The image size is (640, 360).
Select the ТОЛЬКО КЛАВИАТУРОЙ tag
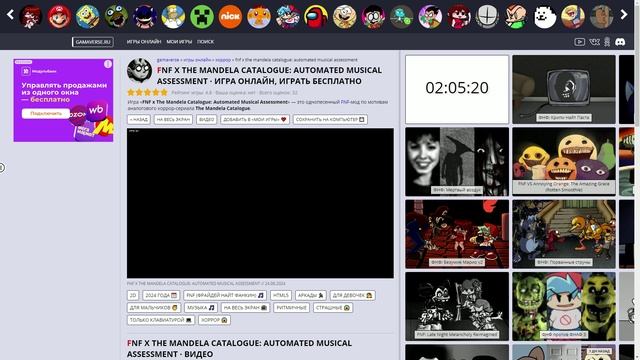click(x=160, y=320)
